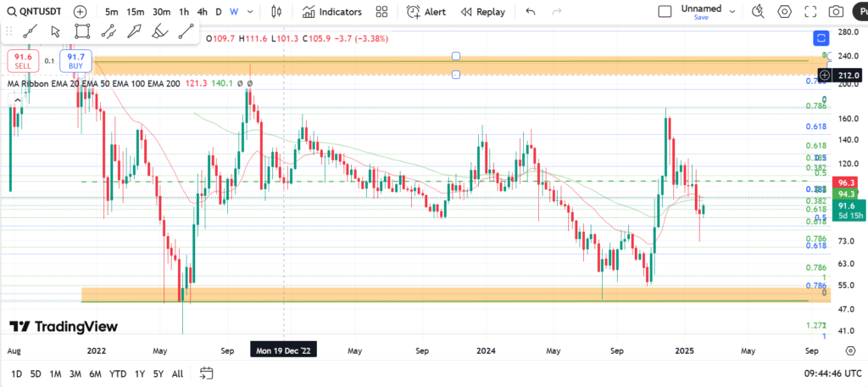The image size is (868, 387).
Task: Switch to the 4h timeframe
Action: tap(202, 12)
